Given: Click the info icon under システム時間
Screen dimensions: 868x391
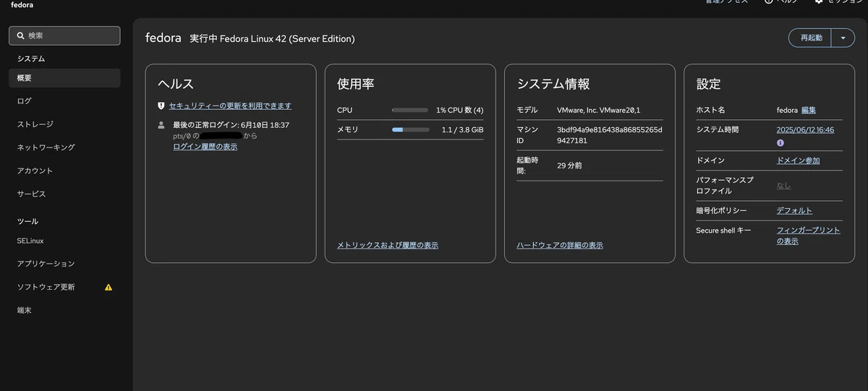Looking at the screenshot, I should pos(780,143).
